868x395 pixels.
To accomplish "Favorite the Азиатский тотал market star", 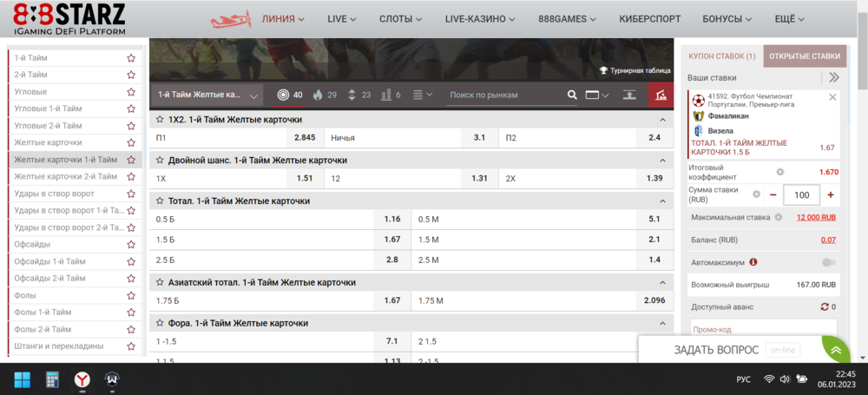I will 160,282.
